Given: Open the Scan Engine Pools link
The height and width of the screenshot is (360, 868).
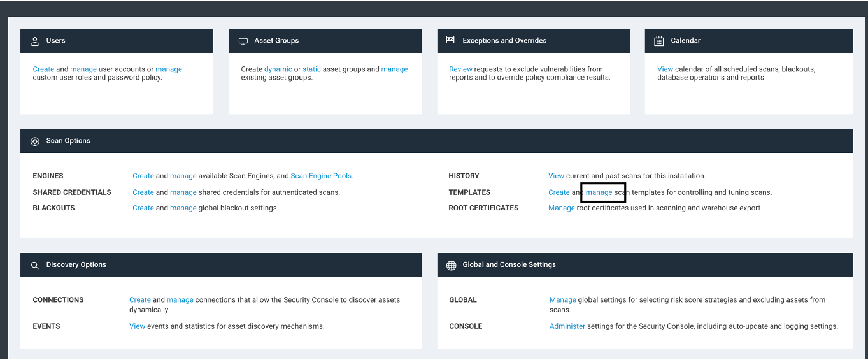Looking at the screenshot, I should tap(321, 176).
